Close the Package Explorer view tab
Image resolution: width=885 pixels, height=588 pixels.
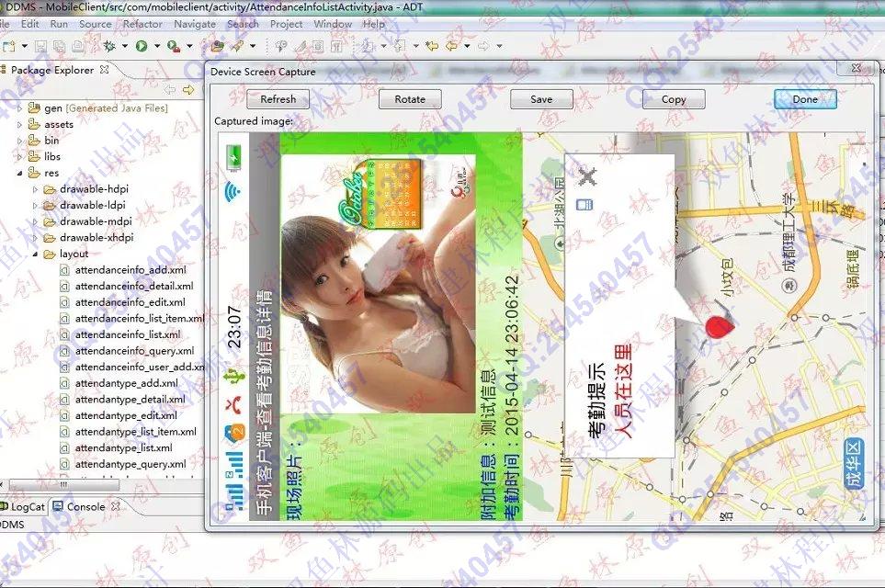[x=105, y=70]
